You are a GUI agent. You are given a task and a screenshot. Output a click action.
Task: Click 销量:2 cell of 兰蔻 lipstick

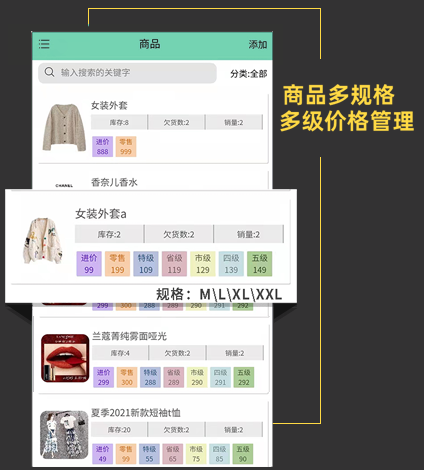235,353
